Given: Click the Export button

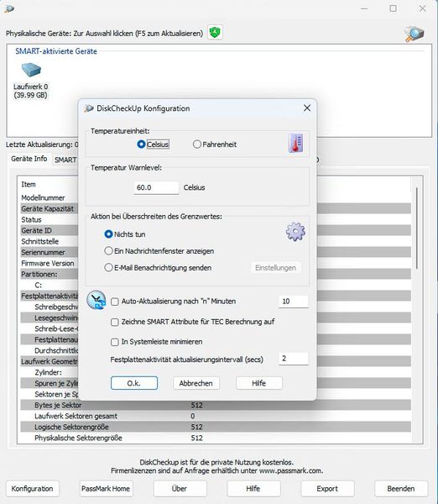Looking at the screenshot, I should click(327, 489).
